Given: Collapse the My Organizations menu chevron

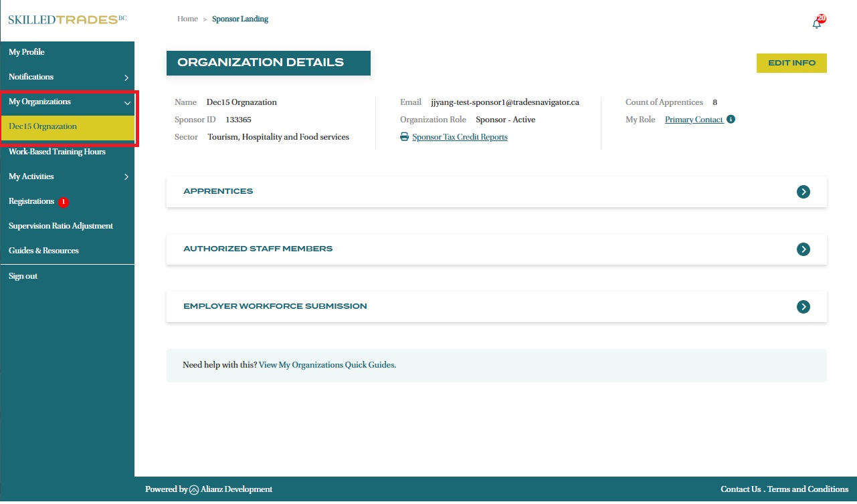Looking at the screenshot, I should pos(127,103).
